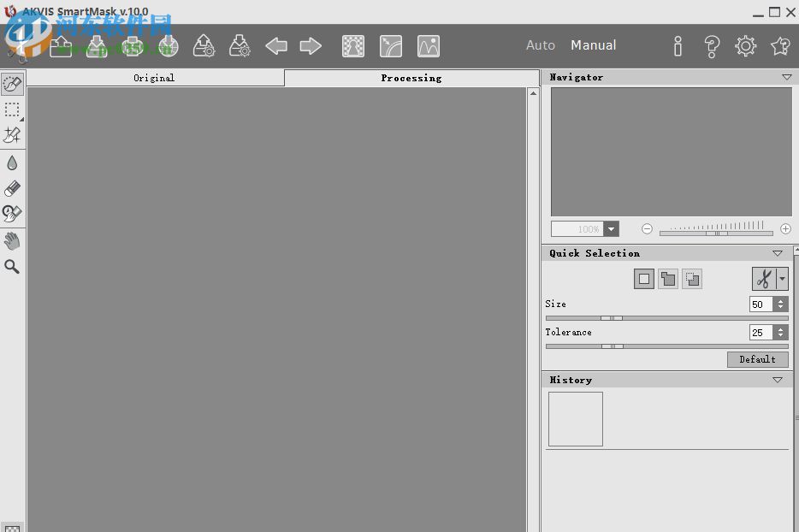The image size is (799, 532).
Task: Open the Original tab
Action: (154, 78)
